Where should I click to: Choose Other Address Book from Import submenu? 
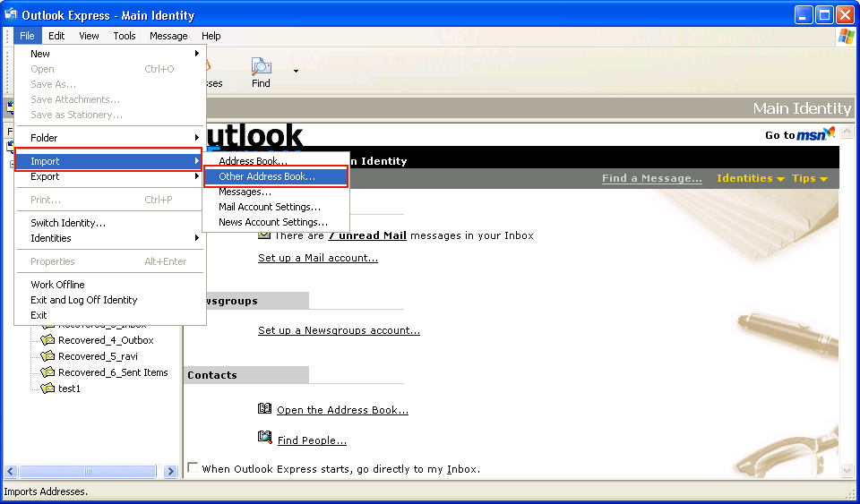276,176
